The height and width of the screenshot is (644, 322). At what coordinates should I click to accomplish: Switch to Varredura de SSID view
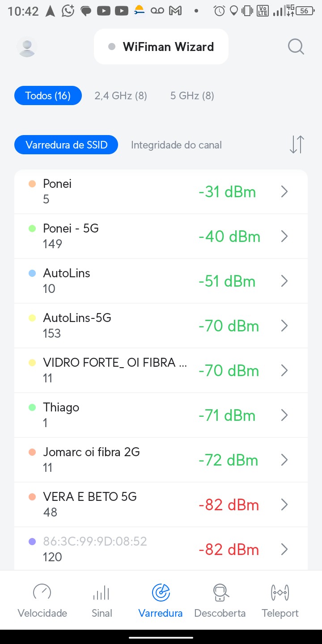(x=66, y=145)
